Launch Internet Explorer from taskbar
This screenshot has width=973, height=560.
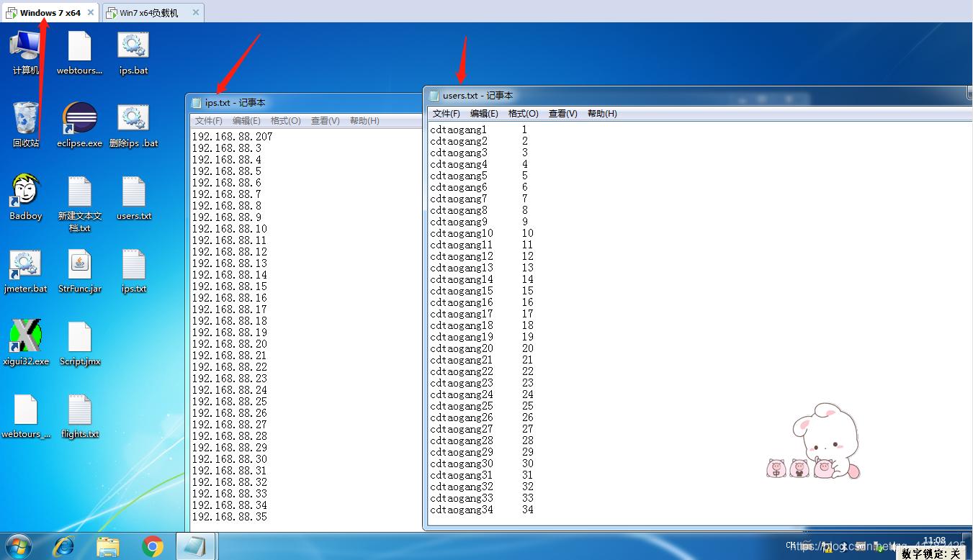tap(63, 547)
